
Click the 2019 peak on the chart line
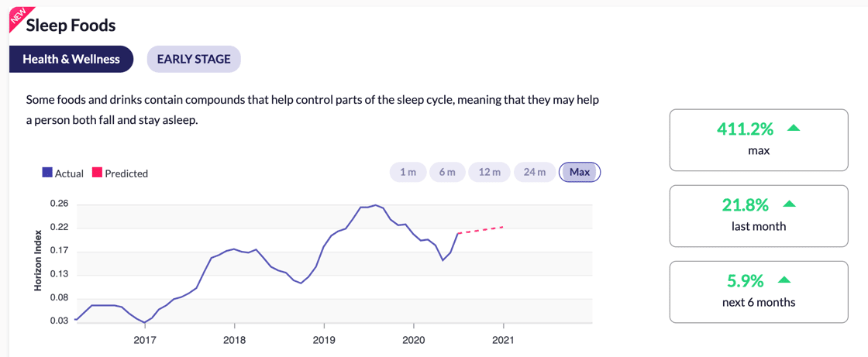click(x=375, y=205)
